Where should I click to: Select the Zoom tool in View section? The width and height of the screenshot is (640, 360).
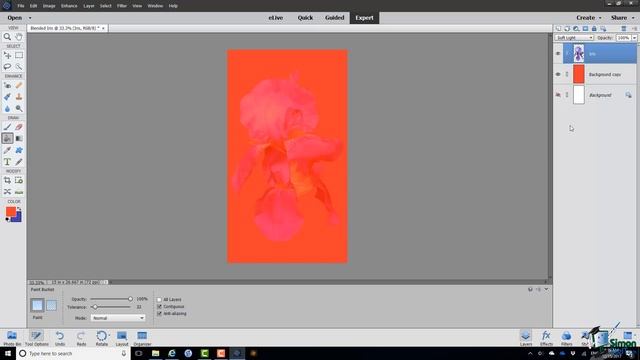[7, 37]
